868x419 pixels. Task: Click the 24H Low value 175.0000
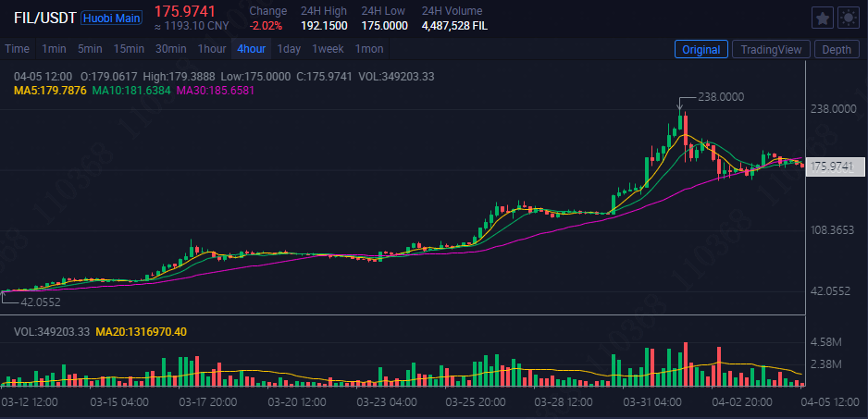coord(384,26)
